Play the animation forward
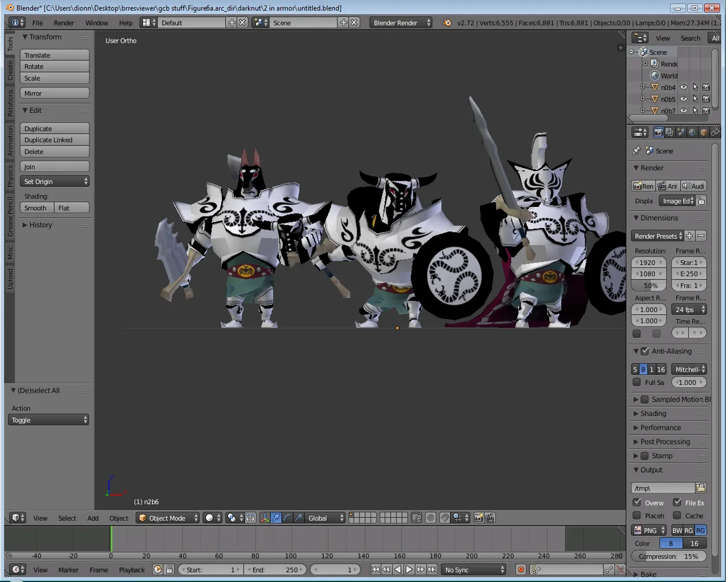 tap(409, 569)
